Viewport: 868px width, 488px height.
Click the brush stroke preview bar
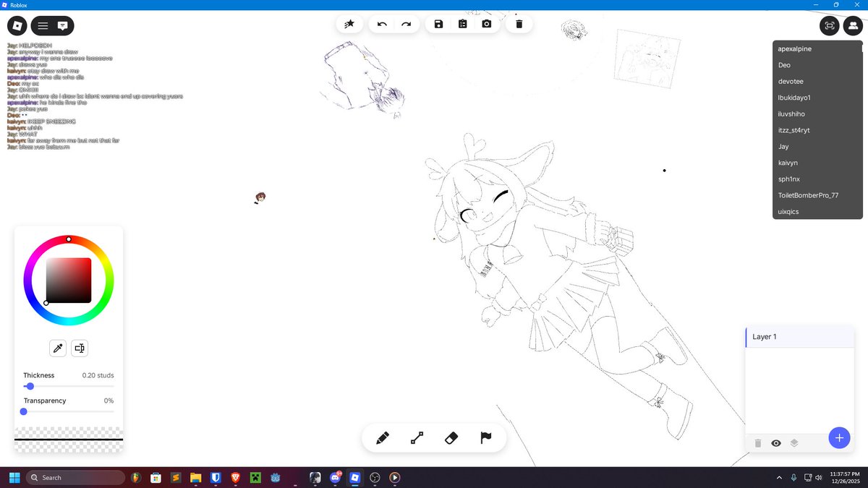(69, 440)
